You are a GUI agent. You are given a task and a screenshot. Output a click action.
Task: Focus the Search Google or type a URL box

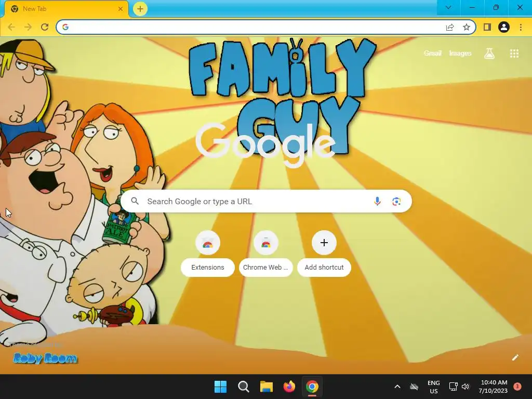click(x=266, y=201)
